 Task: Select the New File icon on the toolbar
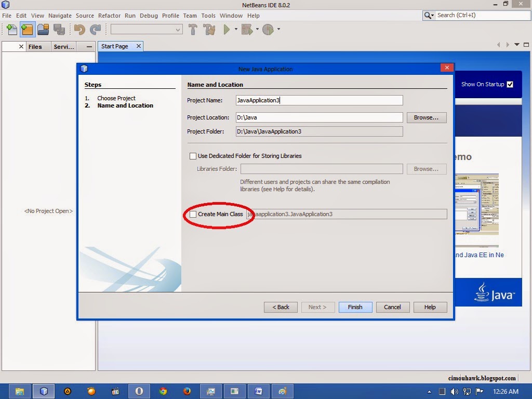click(x=11, y=30)
